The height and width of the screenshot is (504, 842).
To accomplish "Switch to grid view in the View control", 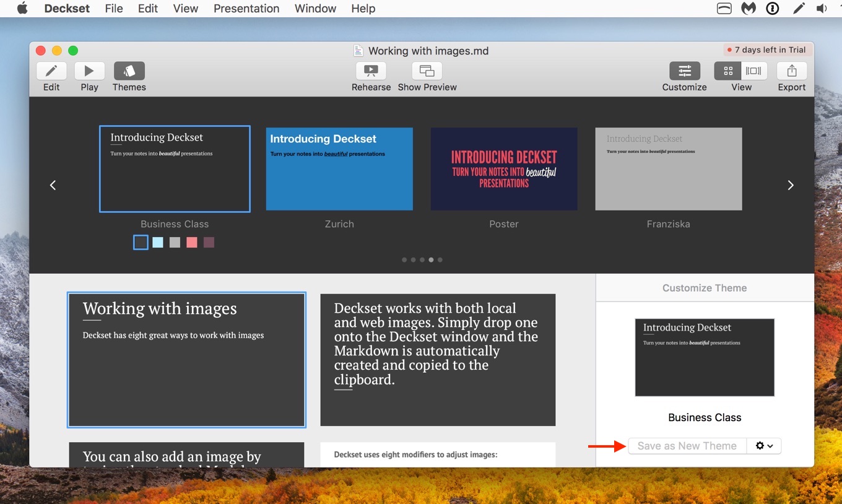I will pyautogui.click(x=727, y=71).
